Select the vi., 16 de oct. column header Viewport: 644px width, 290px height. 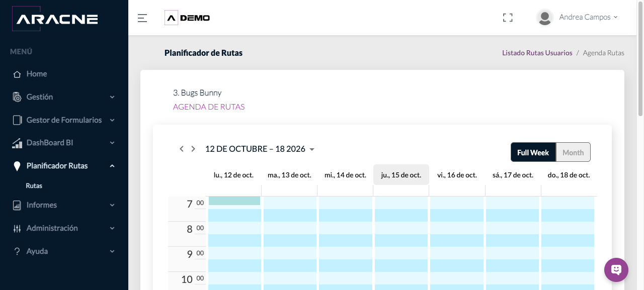(457, 175)
